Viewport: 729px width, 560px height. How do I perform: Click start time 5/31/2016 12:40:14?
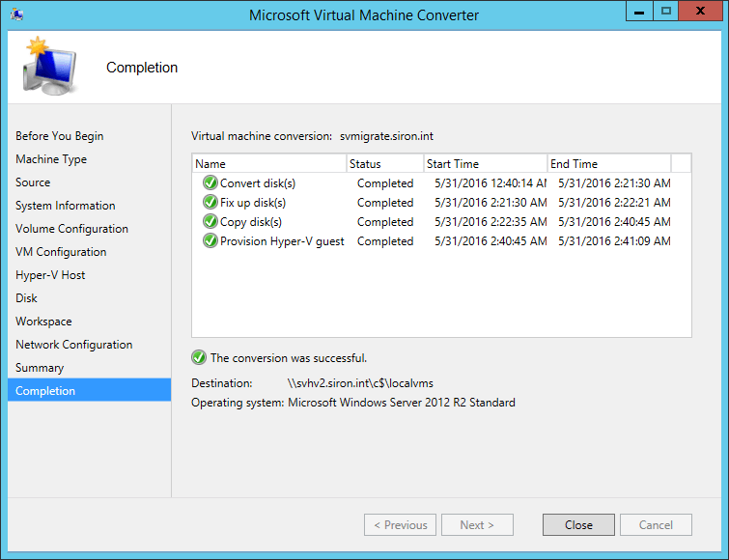[x=491, y=183]
